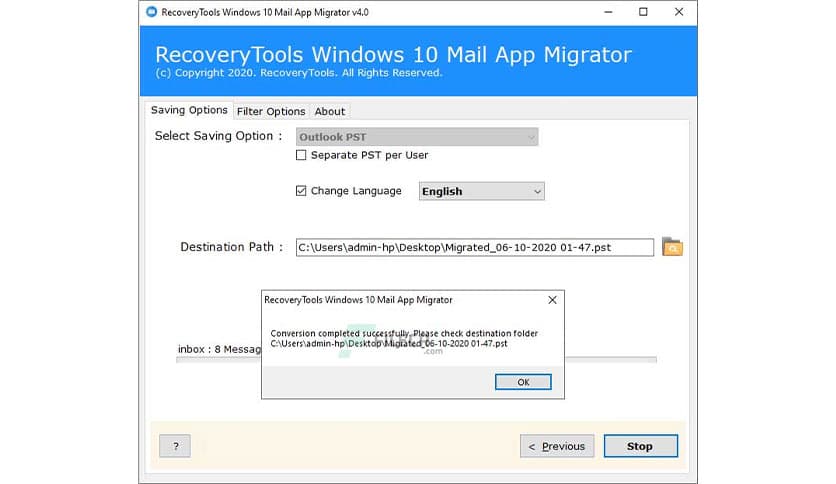The image size is (836, 484).
Task: Click the RecoveryTools app icon in title bar
Action: [151, 12]
